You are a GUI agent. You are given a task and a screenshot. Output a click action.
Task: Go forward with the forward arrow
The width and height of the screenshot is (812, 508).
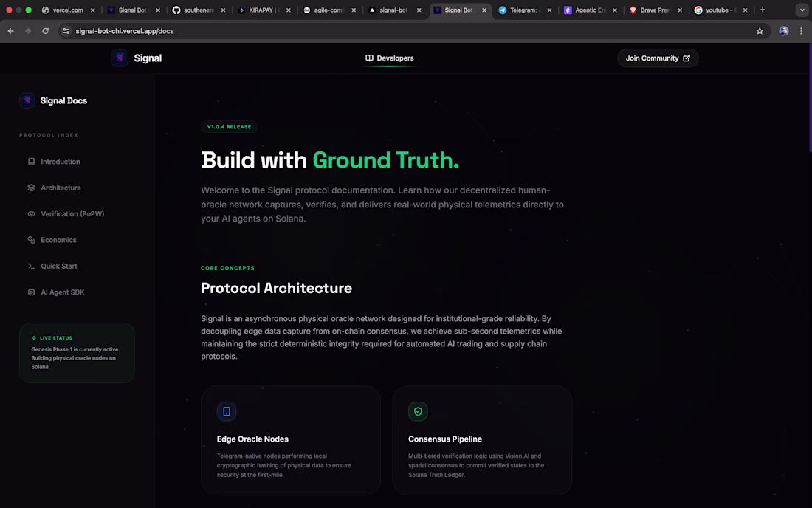[x=28, y=31]
